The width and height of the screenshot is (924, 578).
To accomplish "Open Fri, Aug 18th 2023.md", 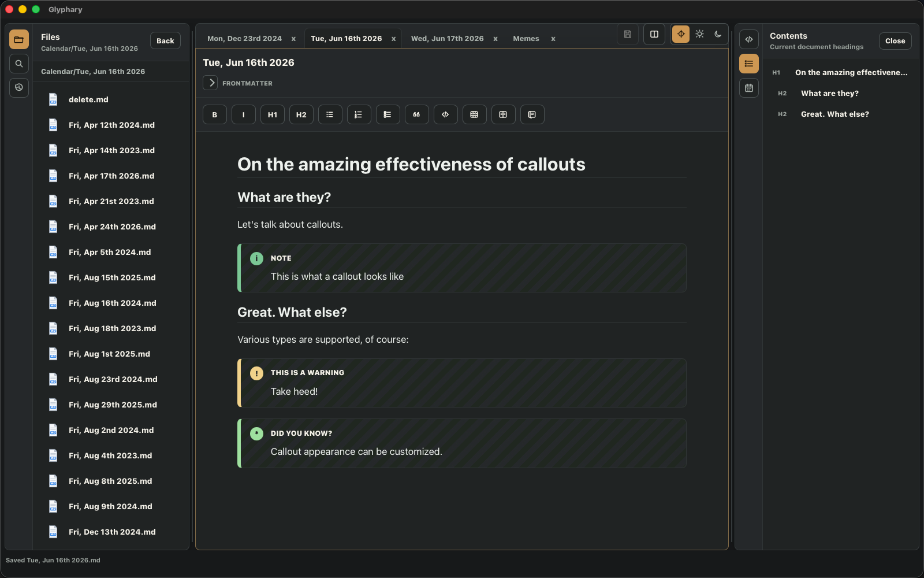I will coord(111,328).
